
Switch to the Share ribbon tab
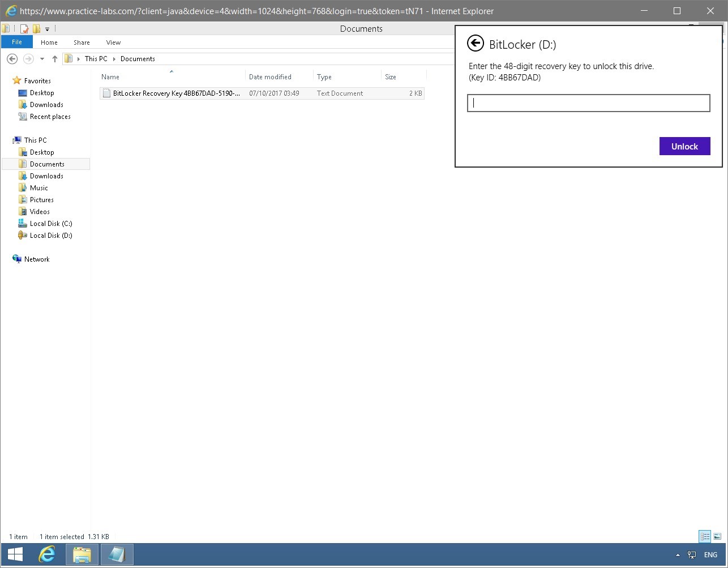click(81, 42)
